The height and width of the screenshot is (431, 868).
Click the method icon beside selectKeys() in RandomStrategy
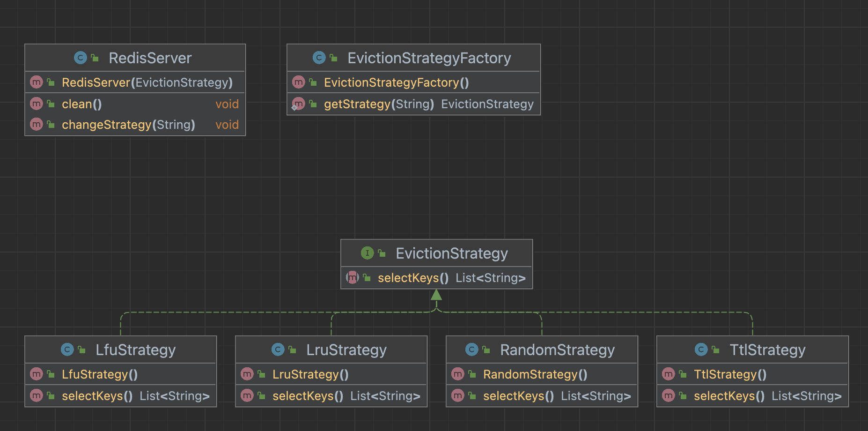458,395
